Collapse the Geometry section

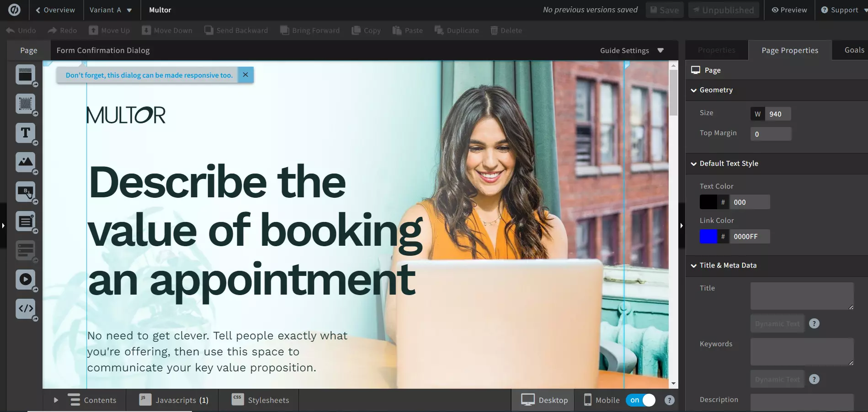[x=693, y=90]
